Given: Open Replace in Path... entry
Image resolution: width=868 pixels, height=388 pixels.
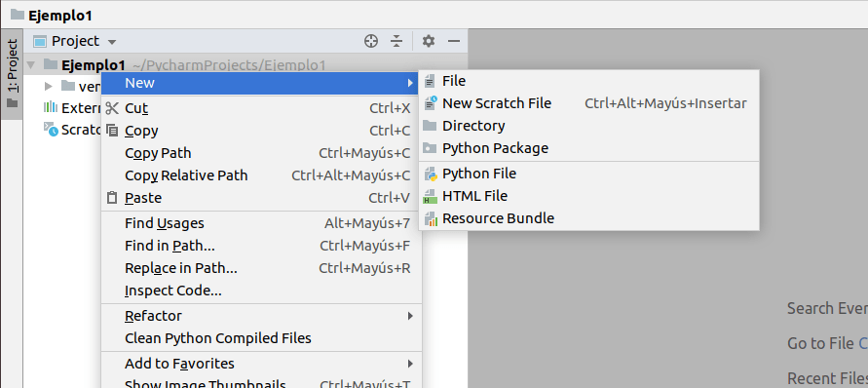Looking at the screenshot, I should click(x=261, y=268).
